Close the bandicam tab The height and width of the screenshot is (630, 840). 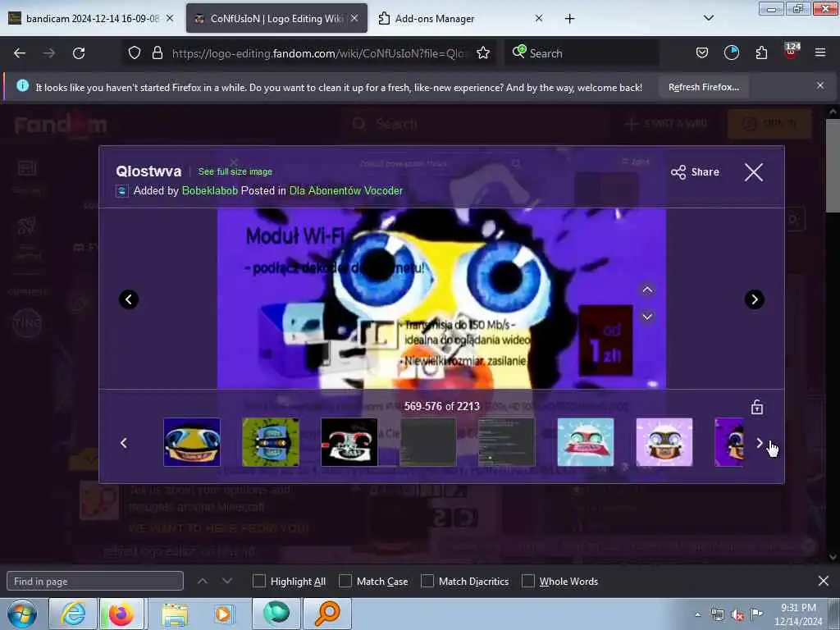[170, 18]
